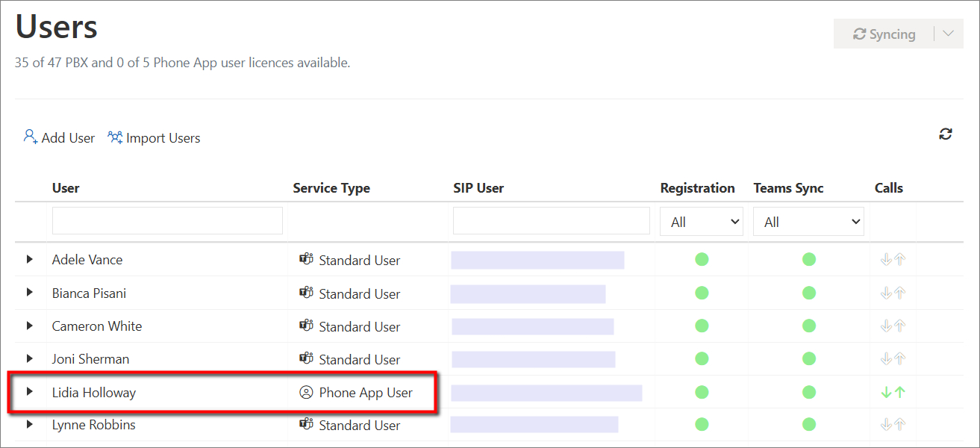Expand the Lynne Robbins row
Screen dimensions: 980x448
[30, 424]
